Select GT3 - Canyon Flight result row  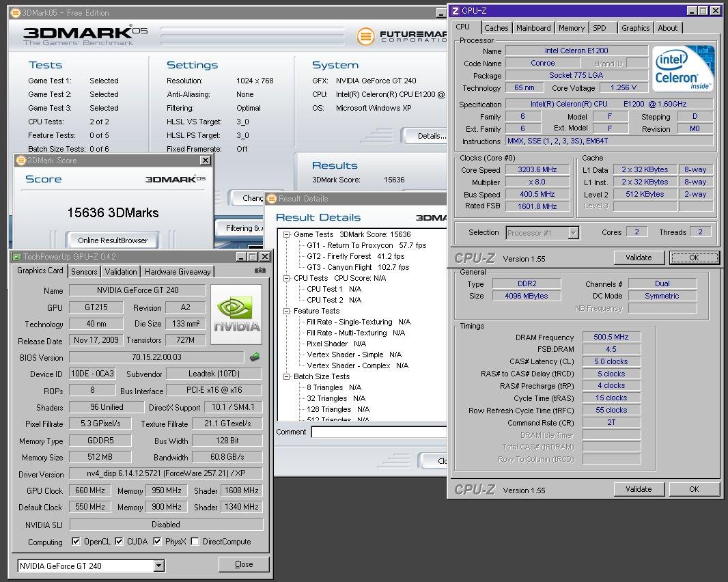[358, 267]
